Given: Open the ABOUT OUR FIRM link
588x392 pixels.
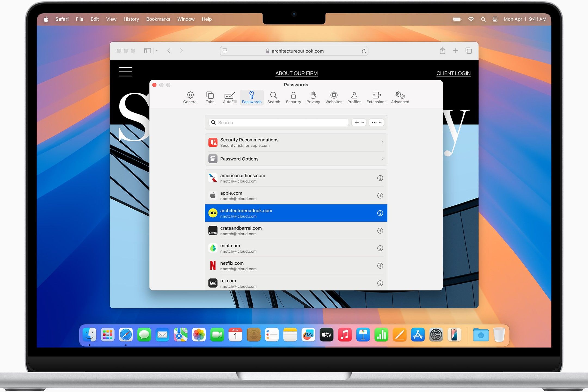Looking at the screenshot, I should pyautogui.click(x=296, y=73).
